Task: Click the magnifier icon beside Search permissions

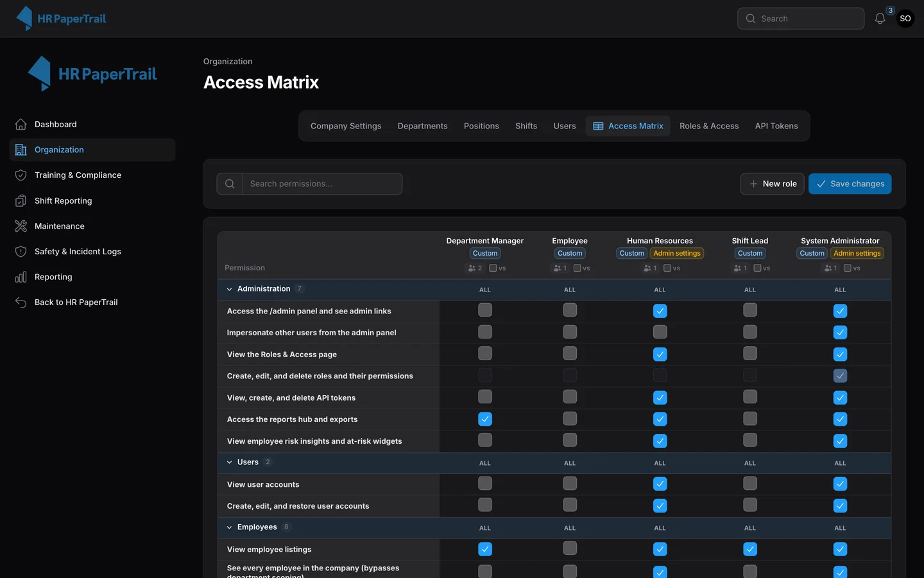Action: 230,184
